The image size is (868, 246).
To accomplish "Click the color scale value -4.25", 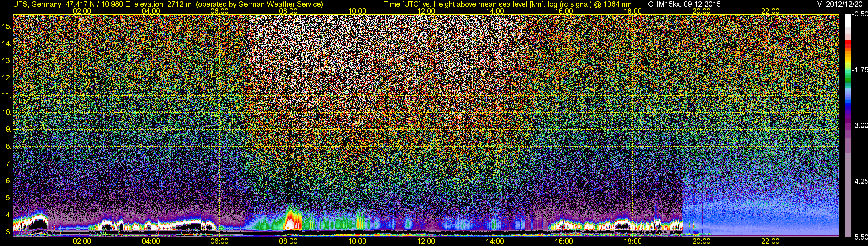I will (860, 181).
